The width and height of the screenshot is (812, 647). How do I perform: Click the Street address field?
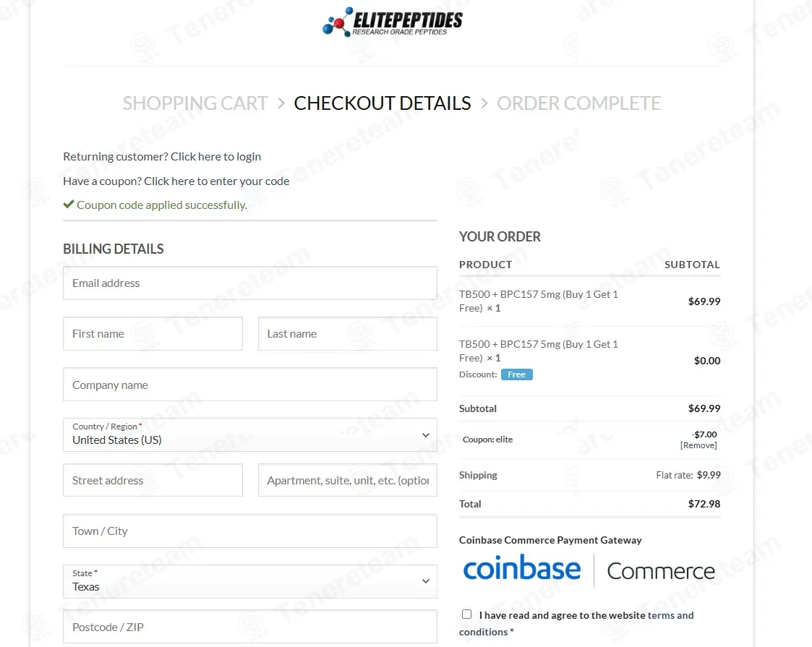click(153, 481)
